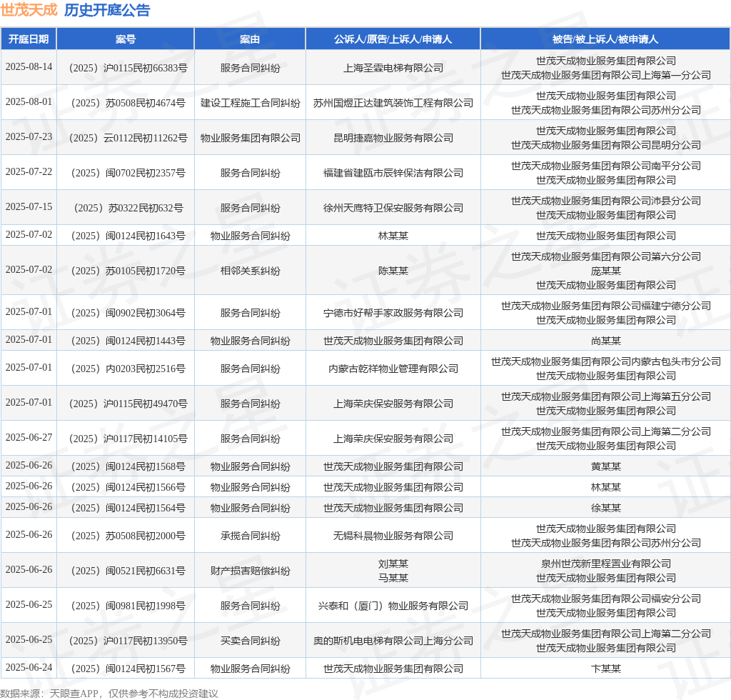Viewport: 731px width, 700px height.
Task: Select defendant 世茂天成物业服务集团有限公司内蒙古包头市分公司
Action: 605,362
